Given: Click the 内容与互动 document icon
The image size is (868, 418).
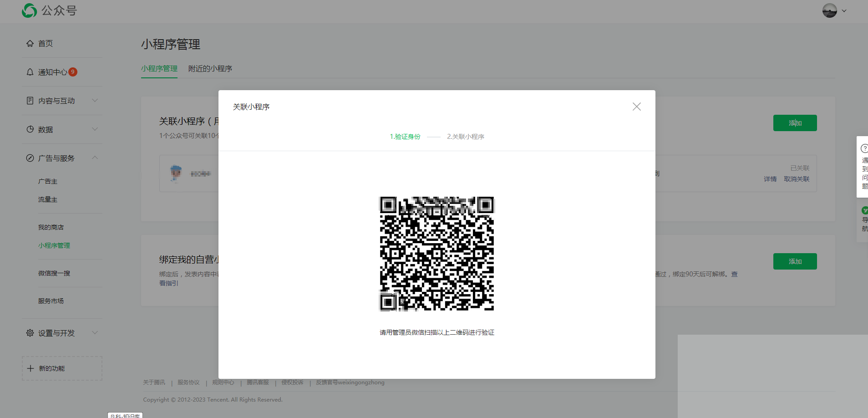Looking at the screenshot, I should click(30, 101).
